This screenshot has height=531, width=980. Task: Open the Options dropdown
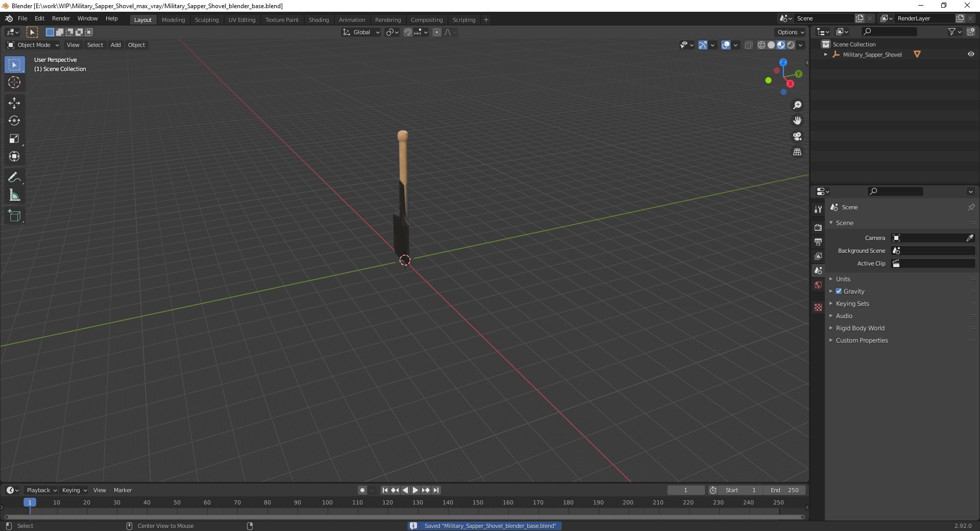coord(790,32)
